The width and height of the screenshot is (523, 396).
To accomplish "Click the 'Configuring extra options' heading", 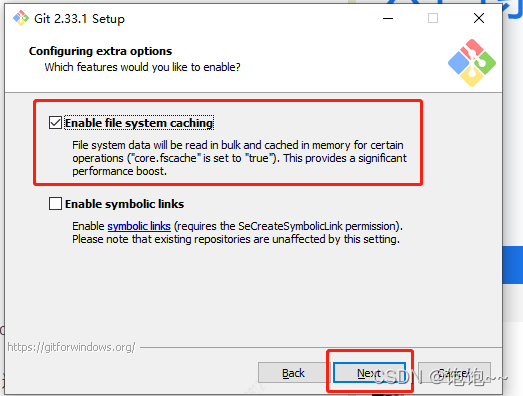I will [x=100, y=51].
